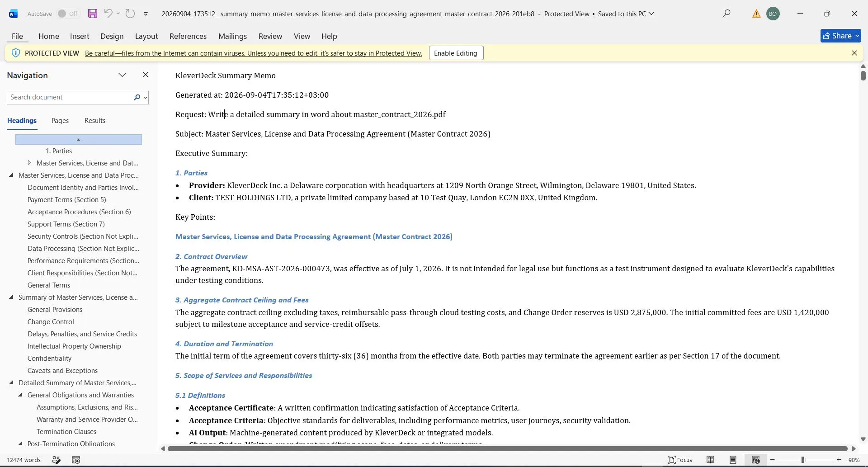The height and width of the screenshot is (467, 868).
Task: Go to 'Payment Terms (Section 5)' heading
Action: 67,199
